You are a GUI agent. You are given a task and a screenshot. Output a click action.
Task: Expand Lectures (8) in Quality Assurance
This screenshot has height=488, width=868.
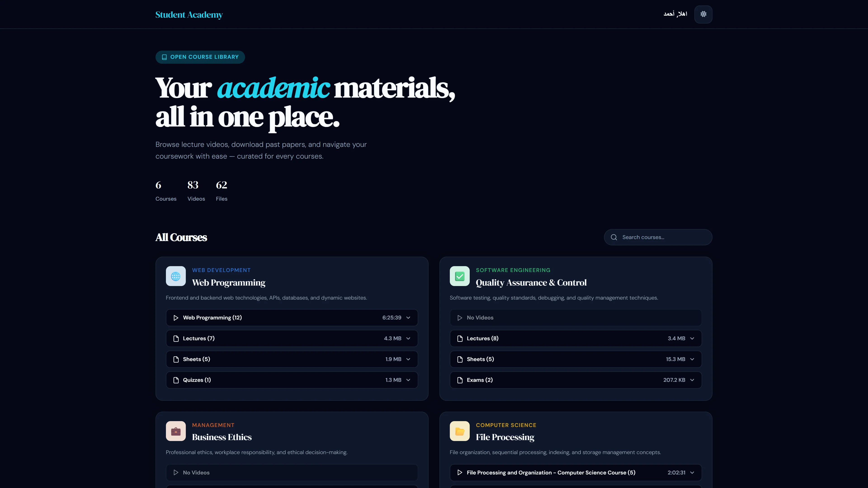[576, 338]
